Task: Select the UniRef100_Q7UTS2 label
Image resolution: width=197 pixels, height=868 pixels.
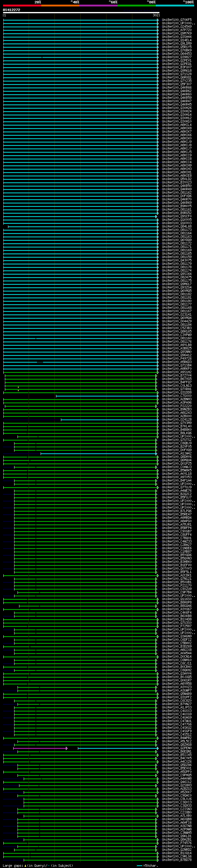Action: click(x=177, y=440)
